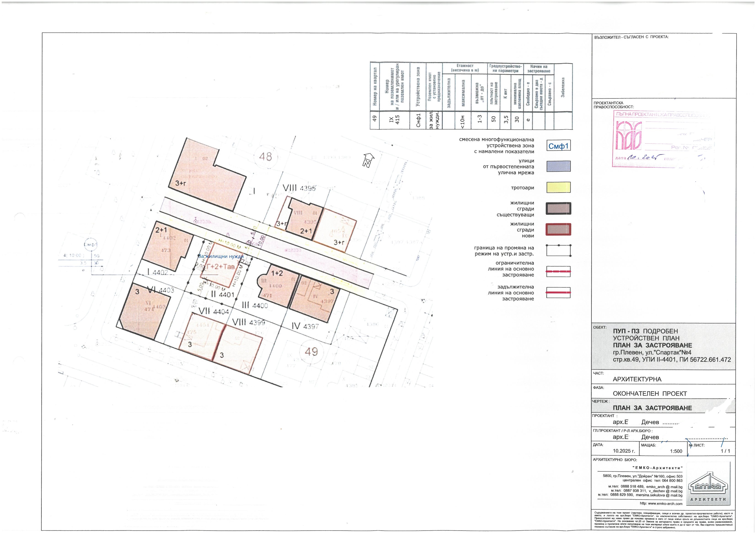Click the emko_arch@mail.bg email address
756x534 pixels.
[664, 487]
